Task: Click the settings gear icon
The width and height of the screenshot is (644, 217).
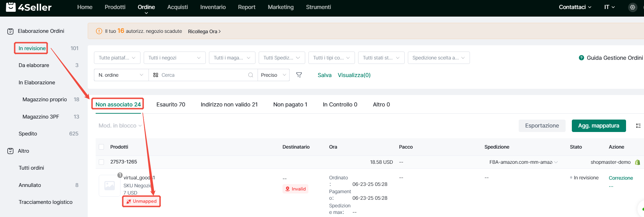Action: [632, 7]
